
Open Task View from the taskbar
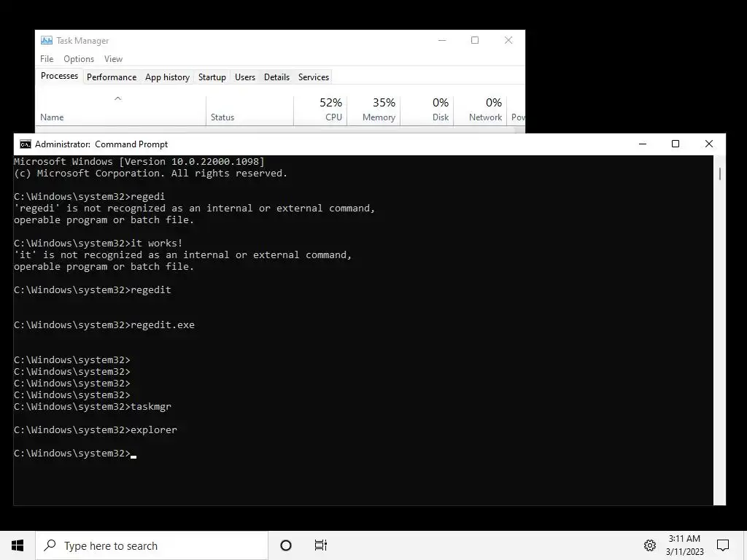click(321, 545)
